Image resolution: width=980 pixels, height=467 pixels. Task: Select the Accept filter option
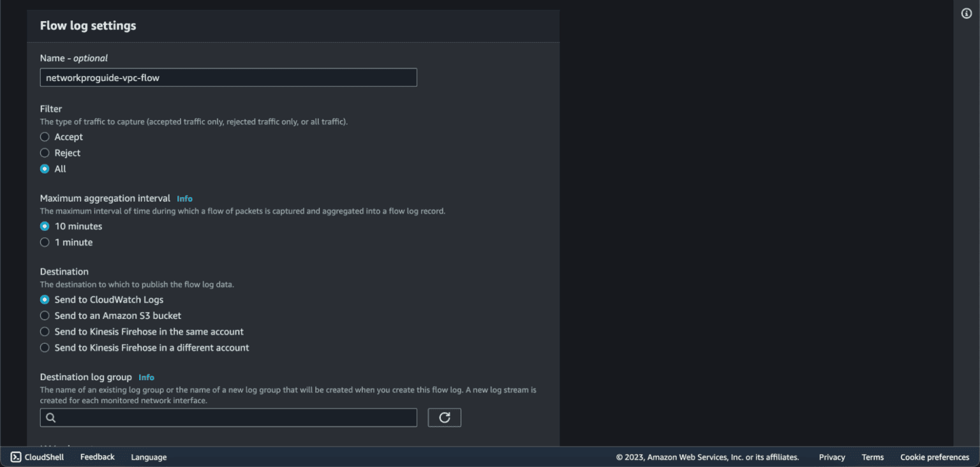tap(45, 137)
